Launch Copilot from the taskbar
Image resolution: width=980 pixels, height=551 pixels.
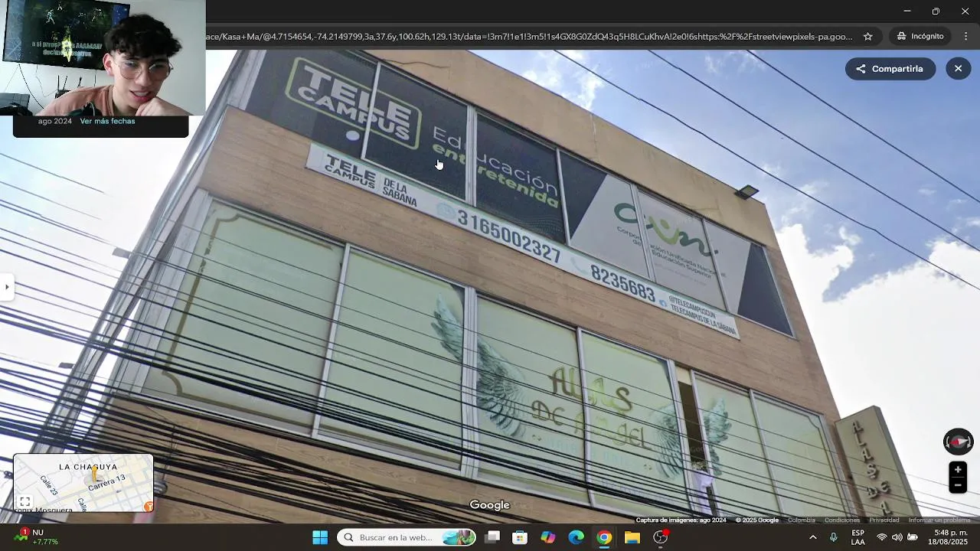point(548,537)
